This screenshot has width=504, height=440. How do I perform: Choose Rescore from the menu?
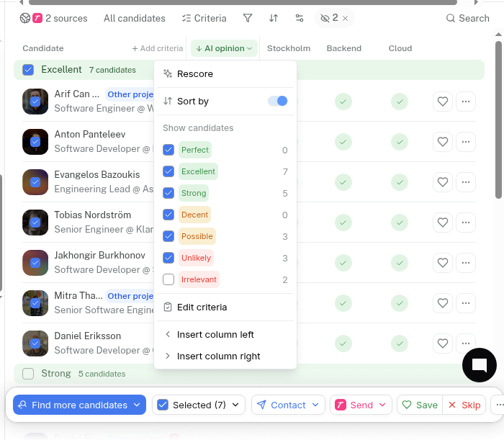tap(225, 74)
